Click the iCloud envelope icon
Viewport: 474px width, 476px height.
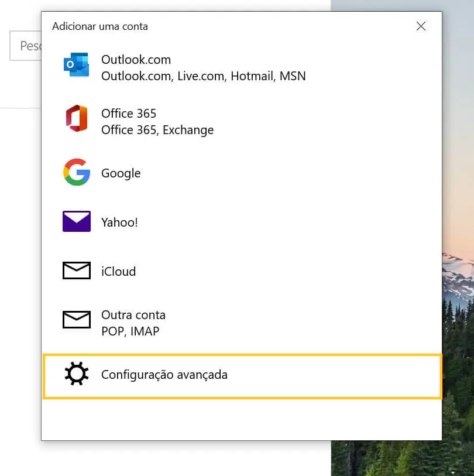tap(77, 270)
